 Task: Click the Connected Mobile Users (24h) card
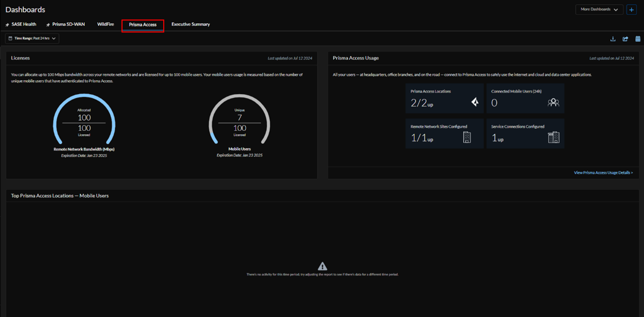click(525, 99)
